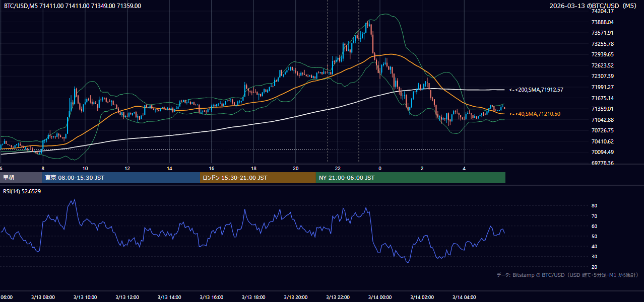This screenshot has height=302, width=644.
Task: Click price axis value 71359.01
Action: 603,109
